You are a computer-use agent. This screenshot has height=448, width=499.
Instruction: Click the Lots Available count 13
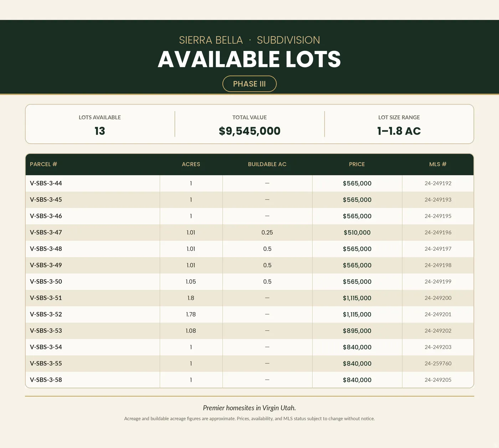click(100, 131)
